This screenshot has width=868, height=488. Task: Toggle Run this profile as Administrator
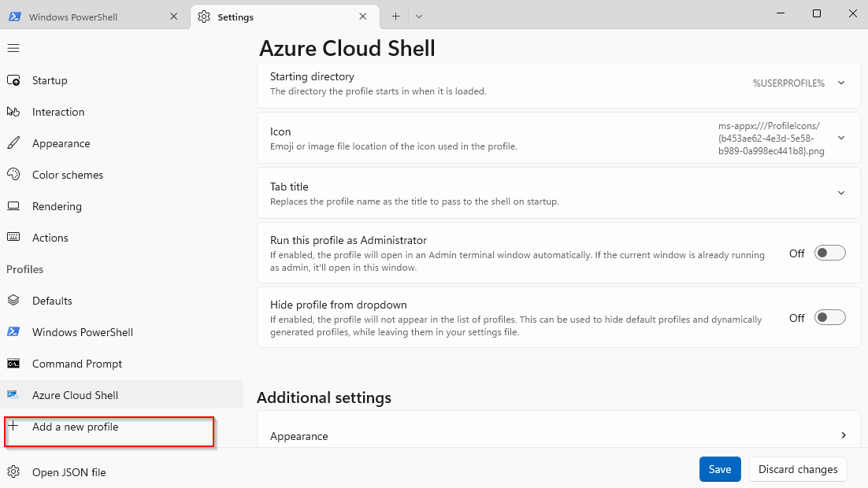click(830, 253)
